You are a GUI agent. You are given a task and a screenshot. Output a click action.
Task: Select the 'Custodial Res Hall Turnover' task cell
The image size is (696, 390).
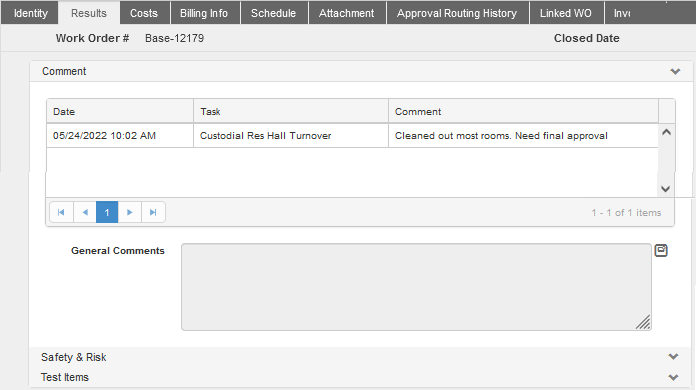point(291,136)
